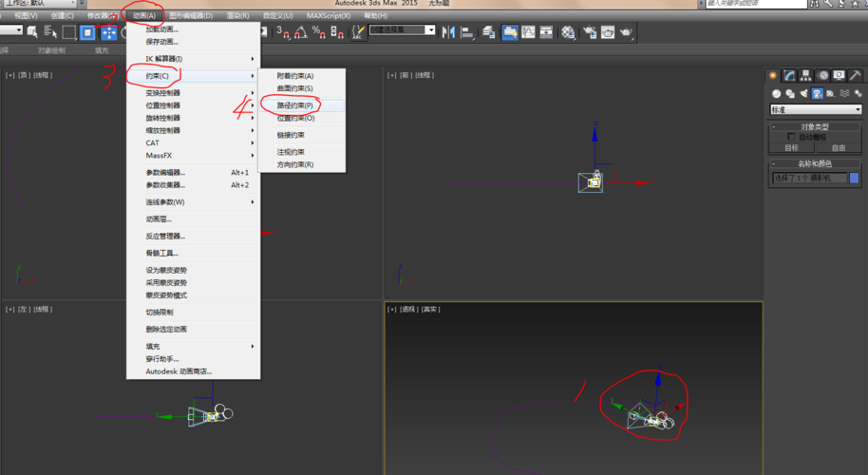The image size is (868, 475).
Task: Click the 目标 camera button
Action: tap(792, 148)
